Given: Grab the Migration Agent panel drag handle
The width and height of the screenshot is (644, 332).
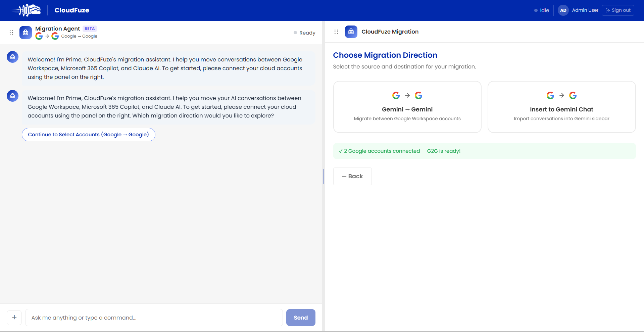Looking at the screenshot, I should tap(11, 33).
